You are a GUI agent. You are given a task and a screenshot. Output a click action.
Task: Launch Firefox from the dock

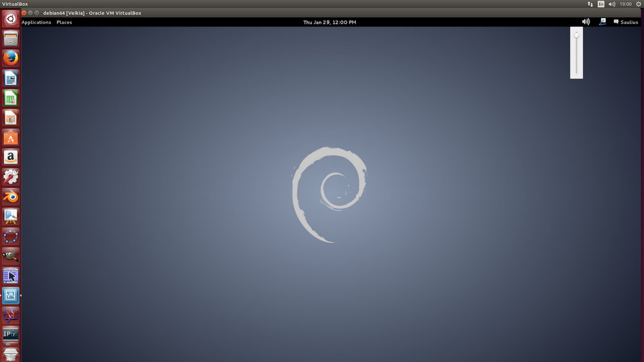[10, 59]
